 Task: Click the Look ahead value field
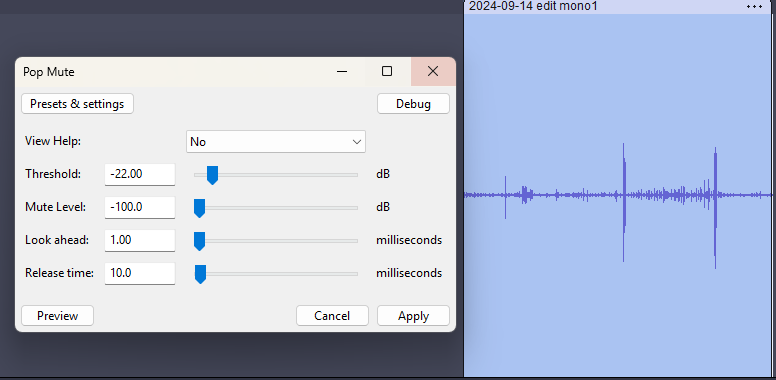pos(140,240)
